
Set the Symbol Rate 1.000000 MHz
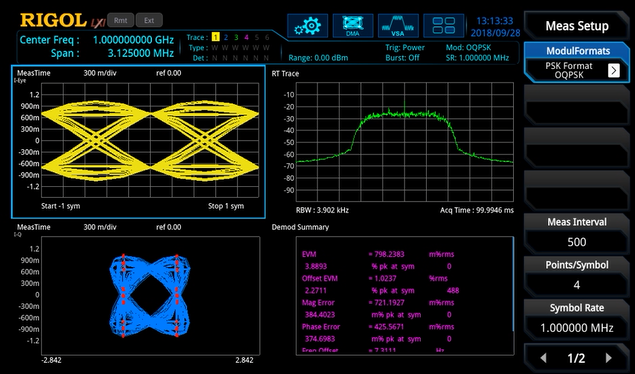pos(577,328)
